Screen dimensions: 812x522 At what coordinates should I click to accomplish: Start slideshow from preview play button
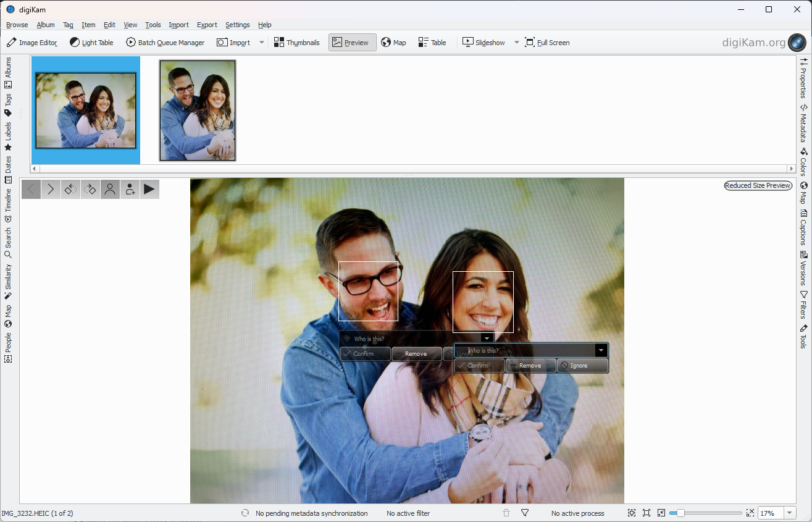149,189
